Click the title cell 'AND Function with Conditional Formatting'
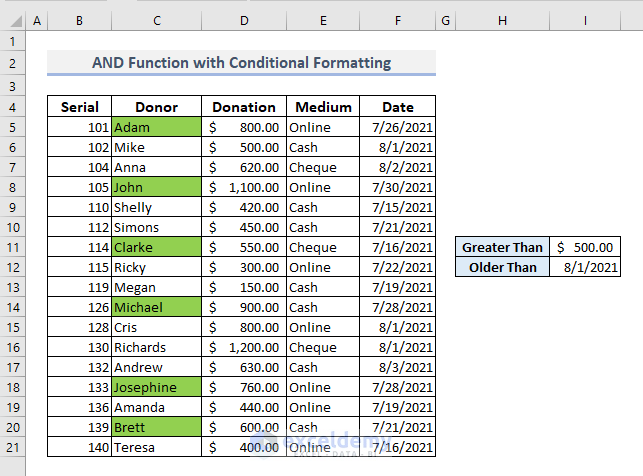643x476 pixels. click(241, 63)
